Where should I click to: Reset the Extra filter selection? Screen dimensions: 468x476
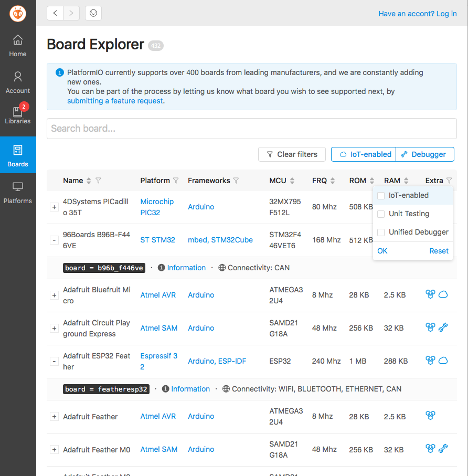[439, 251]
